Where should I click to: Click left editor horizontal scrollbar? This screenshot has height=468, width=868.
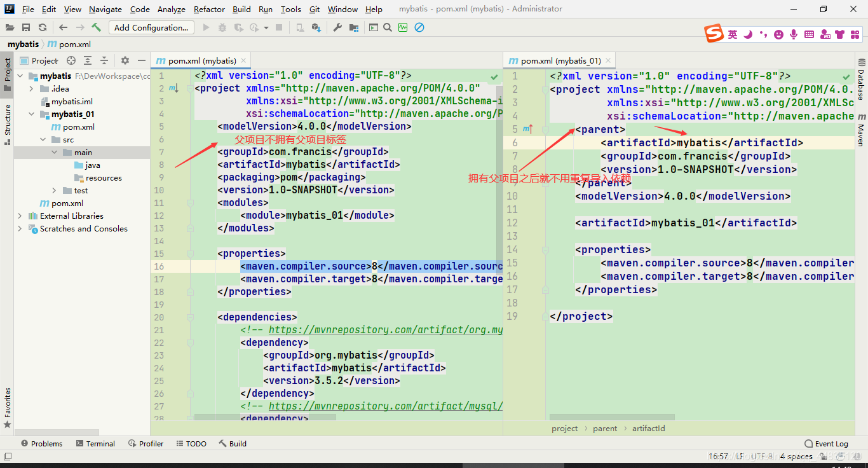[265, 416]
